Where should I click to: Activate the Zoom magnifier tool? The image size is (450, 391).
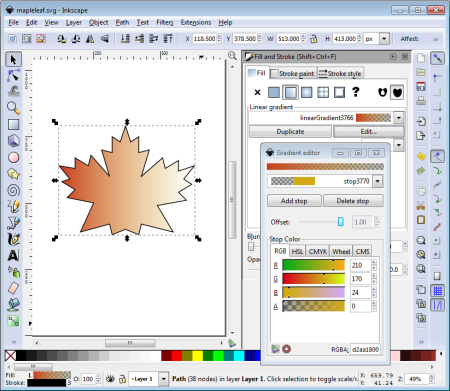tap(13, 108)
